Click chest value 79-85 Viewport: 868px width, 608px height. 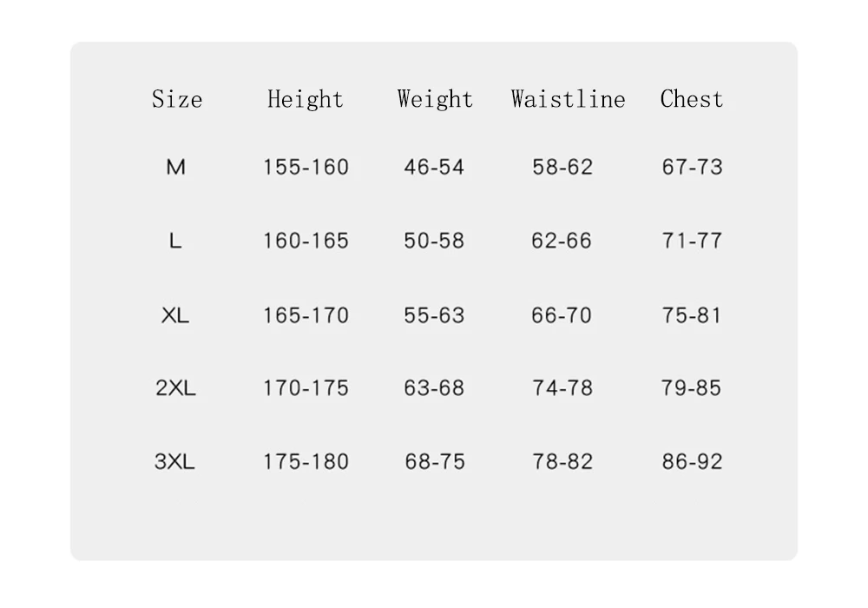point(692,387)
